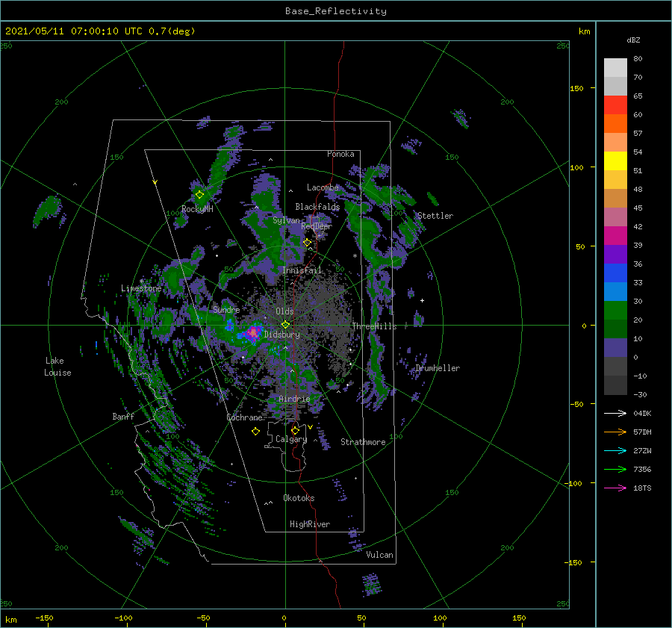
Task: Click the yellow diamond marker below RedDeer
Action: tap(307, 243)
